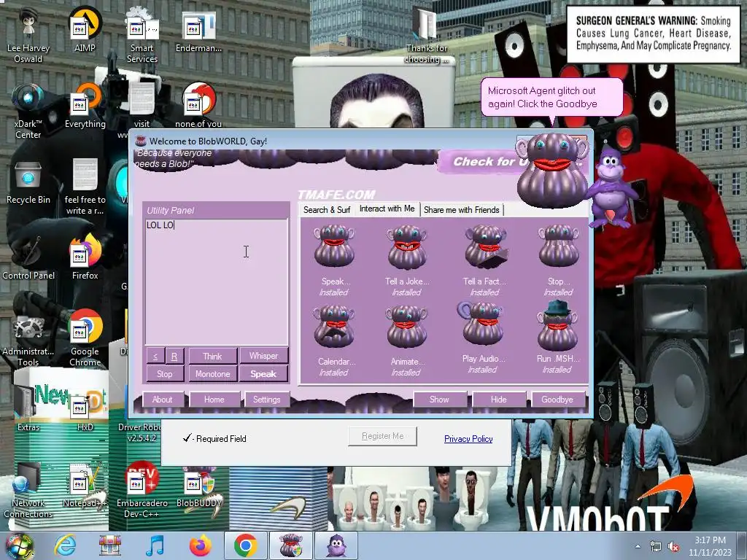747x560 pixels.
Task: Select the Recycle Bin icon
Action: click(x=28, y=183)
